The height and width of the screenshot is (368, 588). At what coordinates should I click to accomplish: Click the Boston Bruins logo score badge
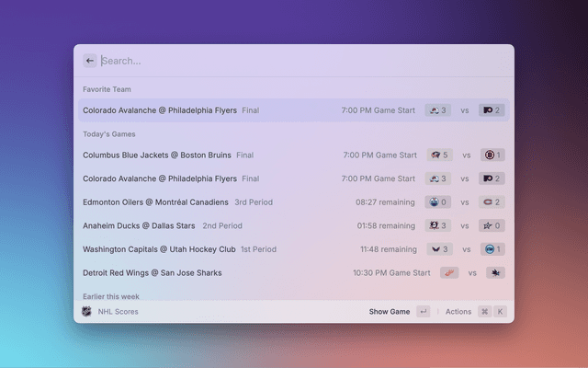(493, 155)
